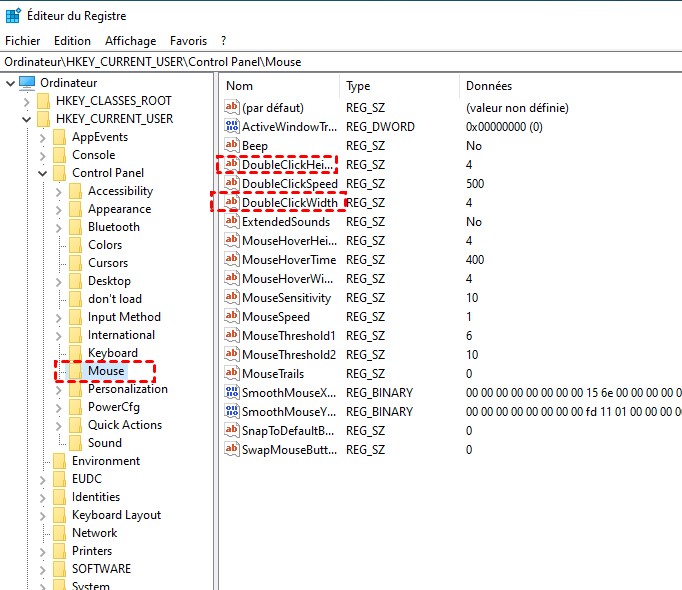Viewport: 682px width, 590px height.
Task: Click the string icon for MouseThreshold1
Action: (231, 335)
